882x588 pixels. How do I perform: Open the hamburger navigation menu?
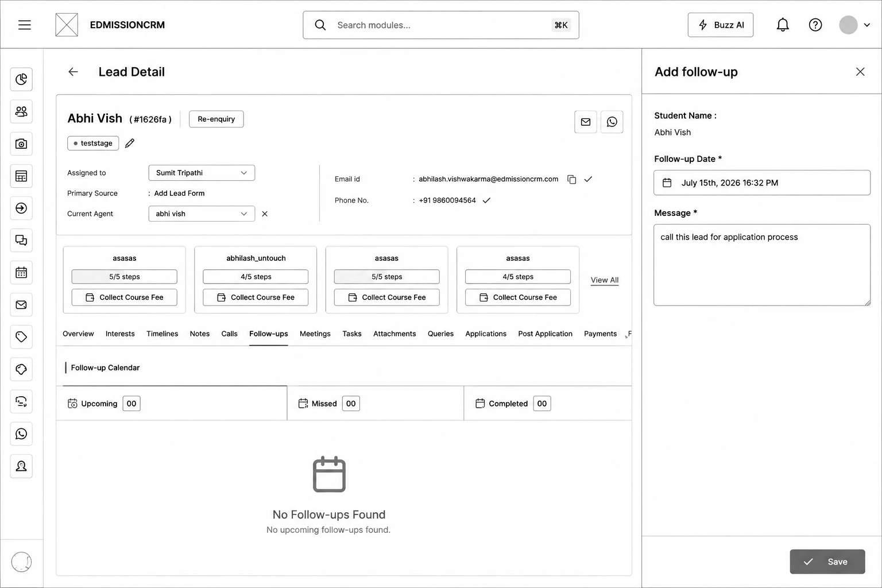(24, 25)
